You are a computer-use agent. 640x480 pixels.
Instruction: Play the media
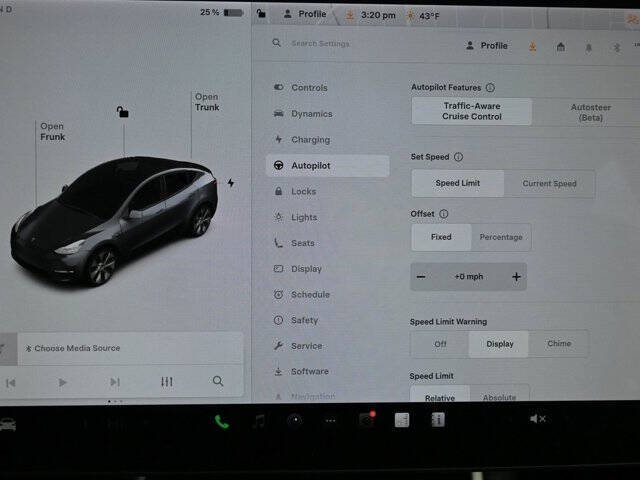(x=62, y=382)
